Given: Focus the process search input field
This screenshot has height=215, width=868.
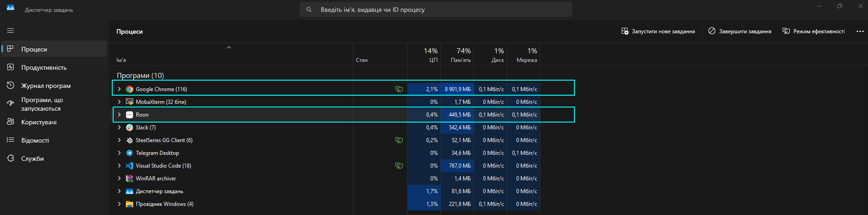Looking at the screenshot, I should click(436, 10).
